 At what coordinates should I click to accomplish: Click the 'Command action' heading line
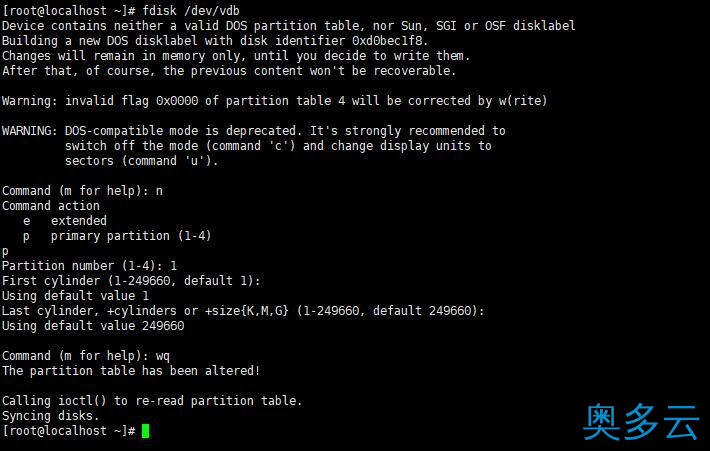tap(51, 206)
